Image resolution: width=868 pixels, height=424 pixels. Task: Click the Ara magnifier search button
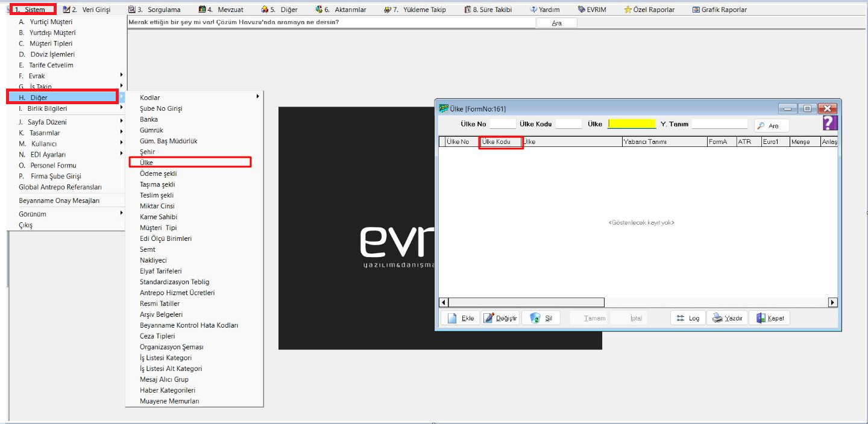click(771, 126)
